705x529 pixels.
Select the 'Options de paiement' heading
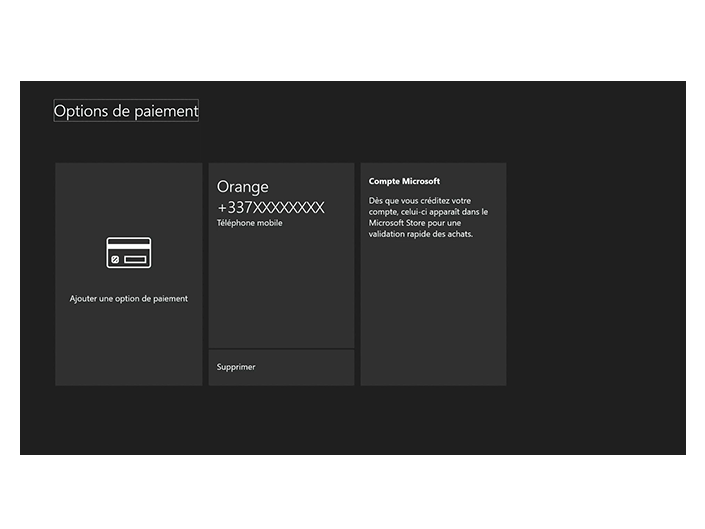[126, 111]
